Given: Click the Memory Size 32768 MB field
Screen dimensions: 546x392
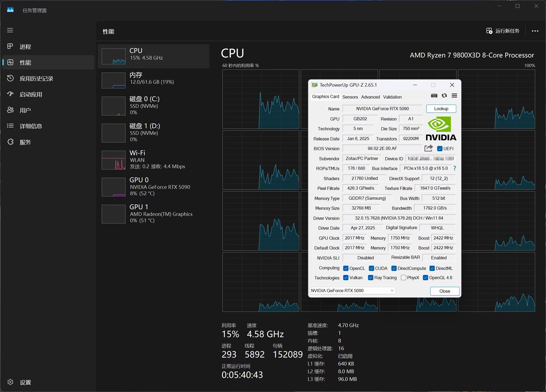Looking at the screenshot, I should point(361,208).
